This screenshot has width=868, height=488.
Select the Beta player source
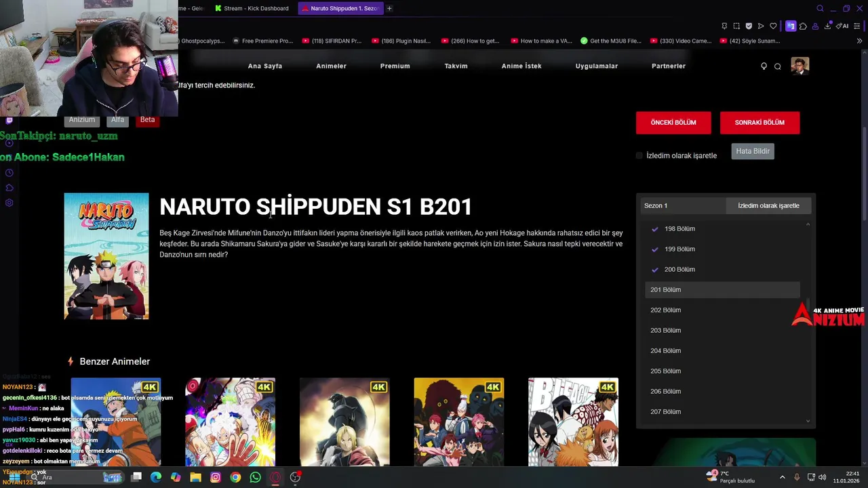tap(147, 120)
